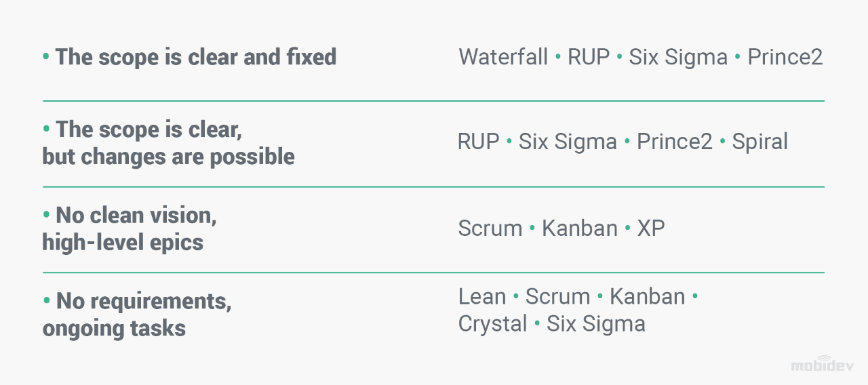The width and height of the screenshot is (868, 385).
Task: Click 'No clean vision' heading
Action: (136, 216)
